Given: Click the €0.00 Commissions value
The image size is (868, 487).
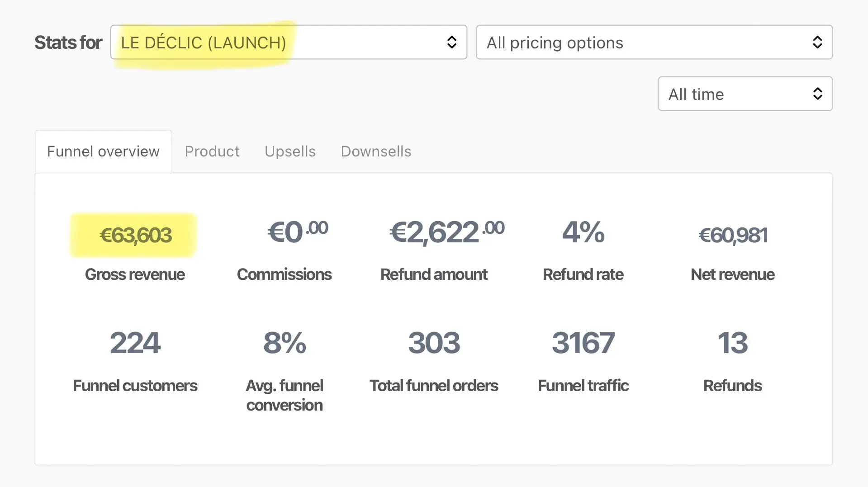Looking at the screenshot, I should pos(297,232).
